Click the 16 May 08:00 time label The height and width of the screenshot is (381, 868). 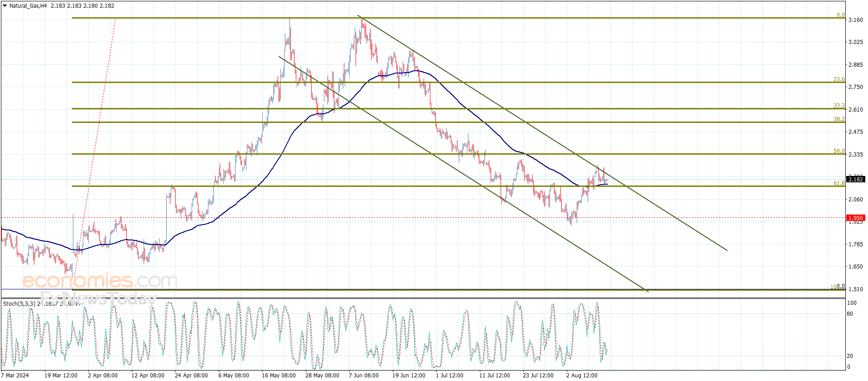tap(279, 376)
